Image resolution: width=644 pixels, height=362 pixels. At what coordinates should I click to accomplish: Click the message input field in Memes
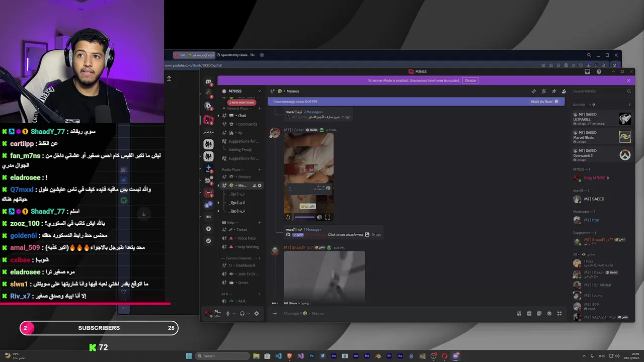point(397,313)
